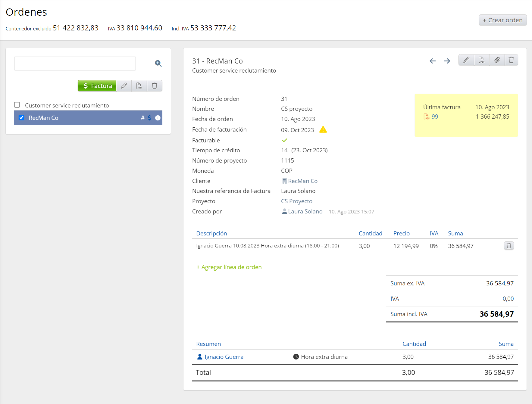The image size is (532, 404).
Task: Sort order lines by Precio column
Action: coord(401,233)
